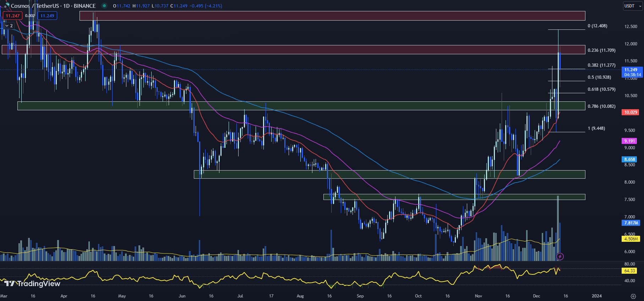Click the 7.817M volume label
644x301 pixels.
pos(631,223)
